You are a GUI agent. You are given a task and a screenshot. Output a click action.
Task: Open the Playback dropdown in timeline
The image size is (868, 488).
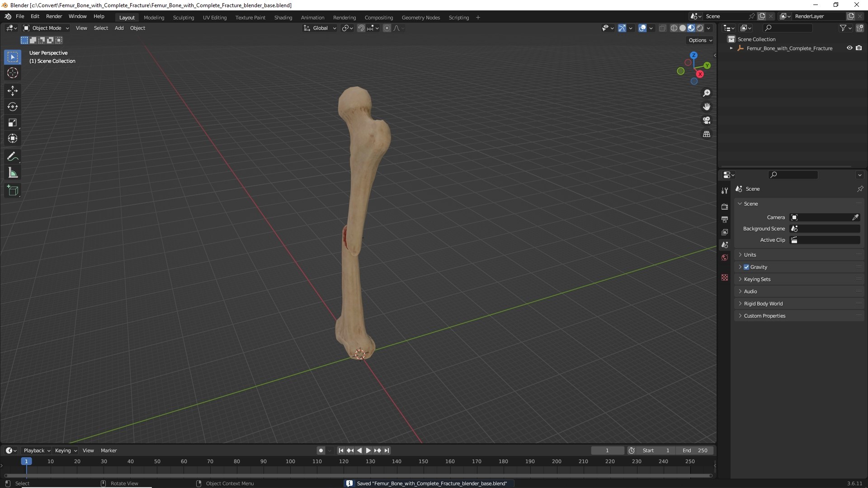37,450
